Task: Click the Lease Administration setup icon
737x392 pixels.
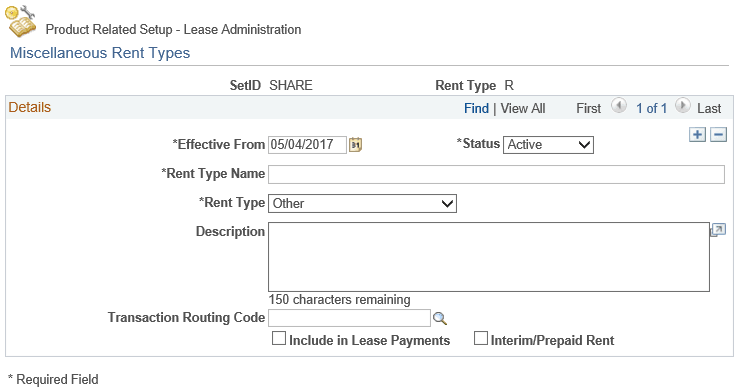Action: [20, 21]
